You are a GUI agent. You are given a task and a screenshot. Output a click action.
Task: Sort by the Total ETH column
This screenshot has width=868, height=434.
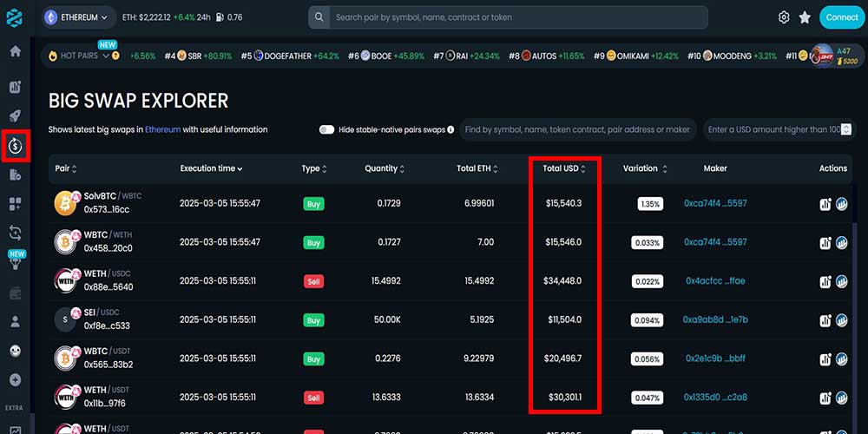[x=477, y=168]
